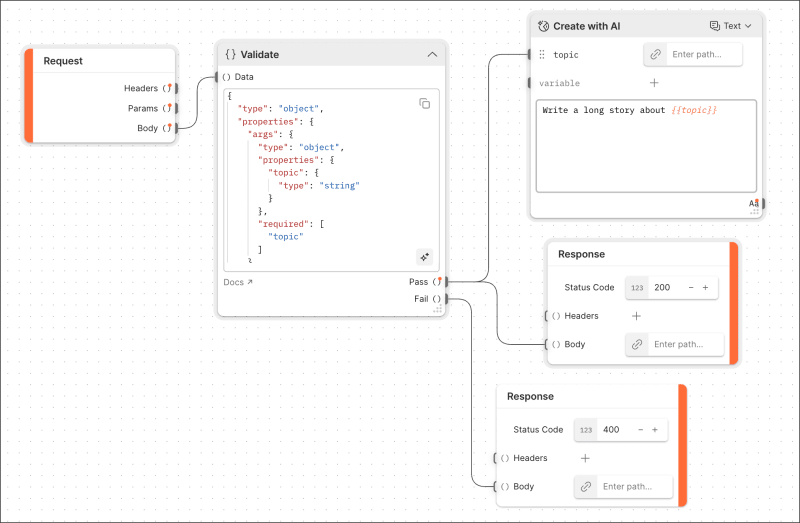The image size is (800, 523).
Task: Click the curly braces Validate icon
Action: tap(231, 55)
